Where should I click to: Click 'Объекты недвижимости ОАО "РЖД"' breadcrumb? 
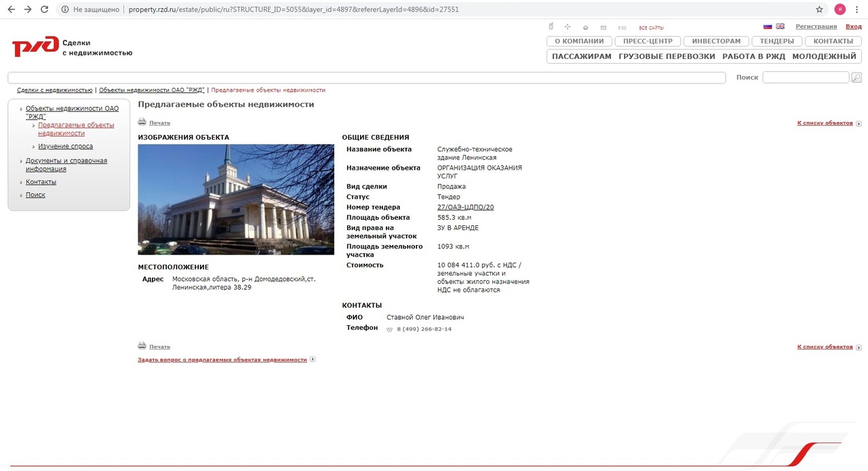(x=152, y=90)
